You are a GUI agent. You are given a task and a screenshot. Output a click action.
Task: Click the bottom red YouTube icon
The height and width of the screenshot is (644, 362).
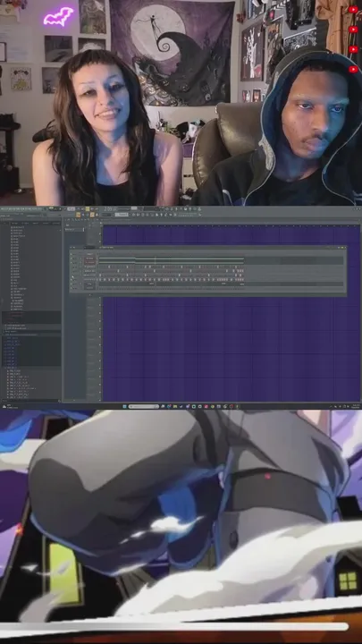click(x=353, y=70)
